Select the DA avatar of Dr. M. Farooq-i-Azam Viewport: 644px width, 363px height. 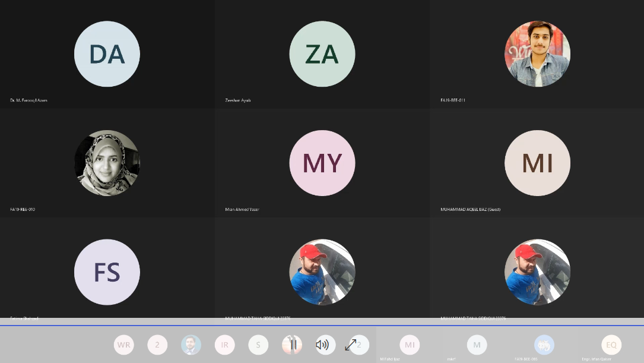coord(107,54)
